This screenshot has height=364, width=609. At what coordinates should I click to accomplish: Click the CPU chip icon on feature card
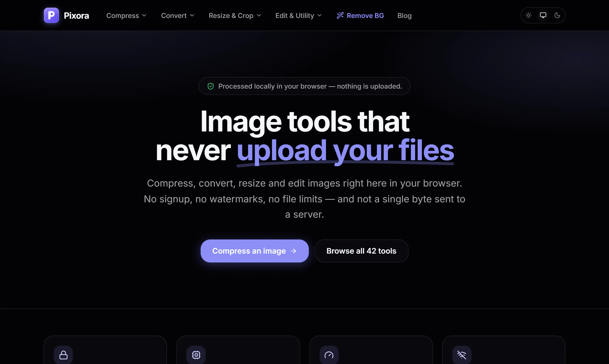196,355
